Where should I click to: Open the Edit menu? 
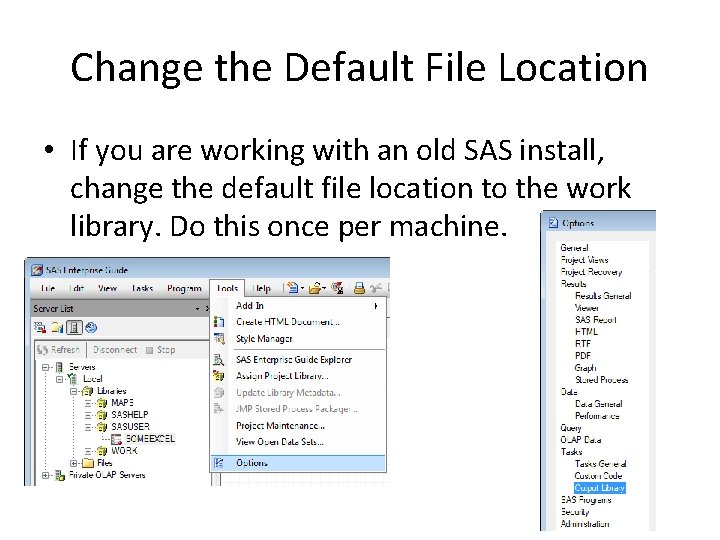pos(77,288)
